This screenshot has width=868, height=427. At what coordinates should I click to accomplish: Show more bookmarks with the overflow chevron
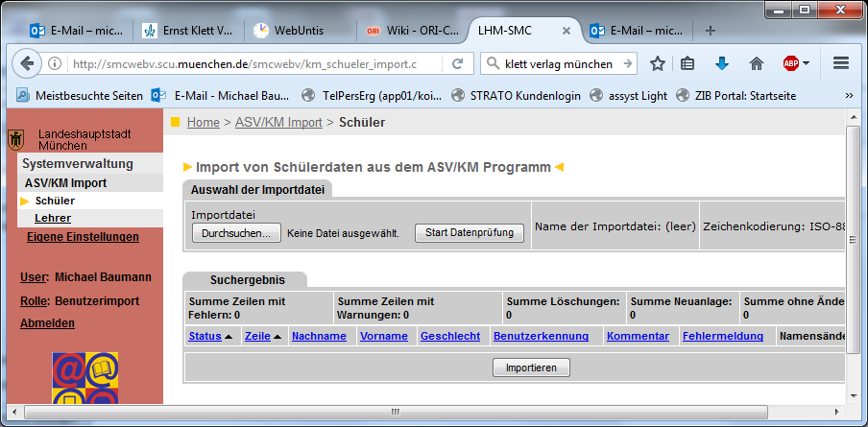pos(849,95)
